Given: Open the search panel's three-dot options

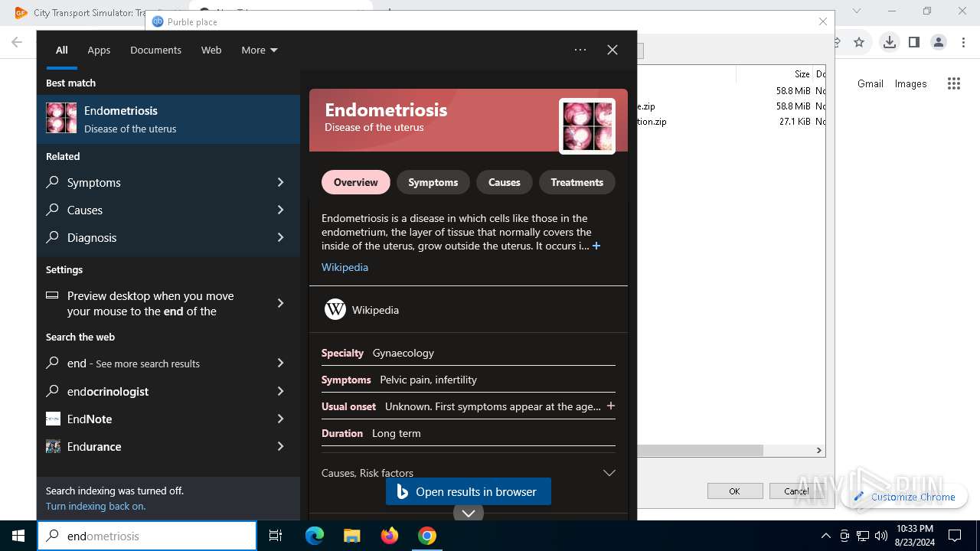Looking at the screenshot, I should tap(580, 50).
